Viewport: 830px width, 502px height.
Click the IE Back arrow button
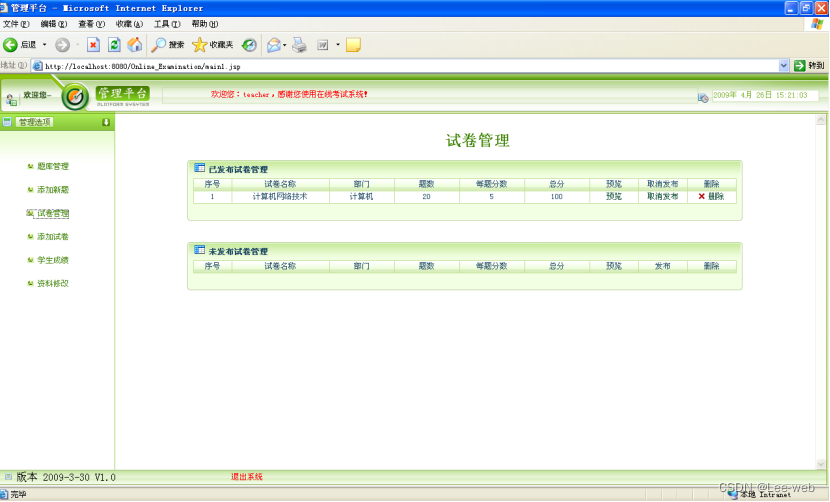(10, 45)
